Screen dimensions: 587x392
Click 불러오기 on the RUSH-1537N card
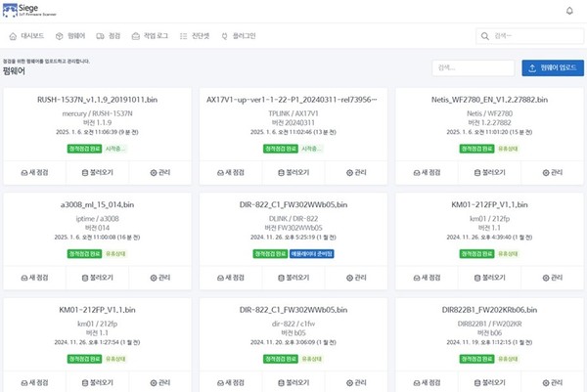click(97, 172)
